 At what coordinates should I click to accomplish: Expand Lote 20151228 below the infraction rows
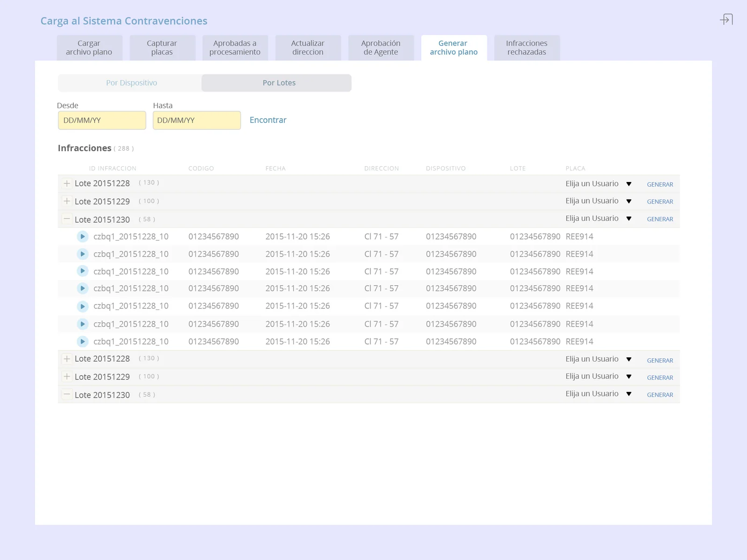(x=67, y=359)
